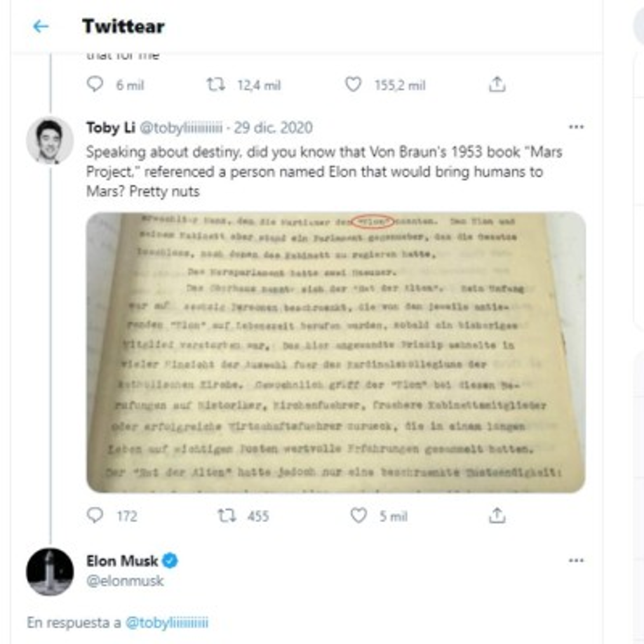Share the top tweet via upload icon
This screenshot has width=644, height=644.
point(497,85)
